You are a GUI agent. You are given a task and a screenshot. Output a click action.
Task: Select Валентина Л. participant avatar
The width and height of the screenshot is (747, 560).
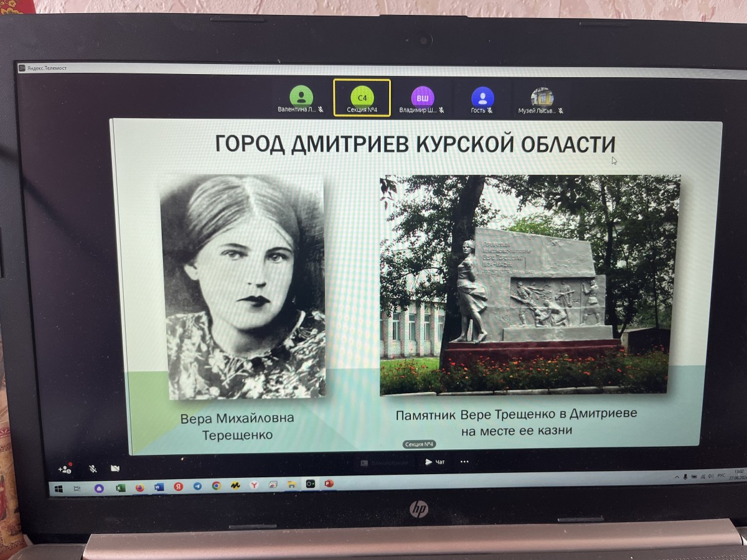301,97
